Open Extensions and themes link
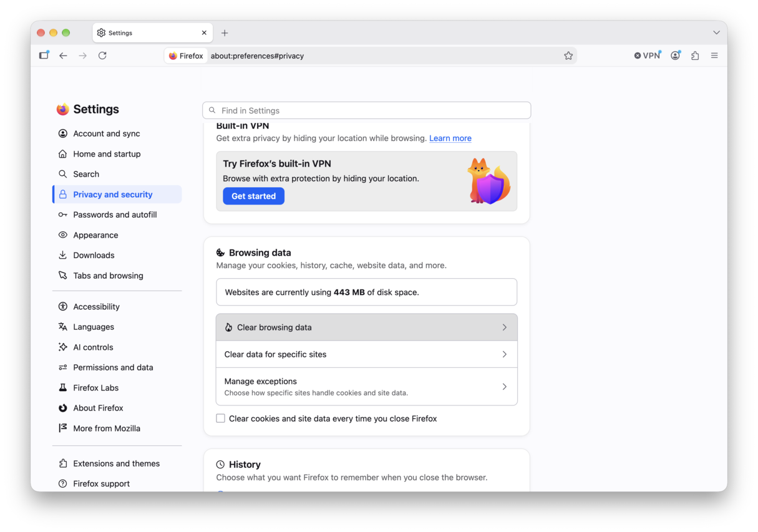The height and width of the screenshot is (532, 758). 117,463
